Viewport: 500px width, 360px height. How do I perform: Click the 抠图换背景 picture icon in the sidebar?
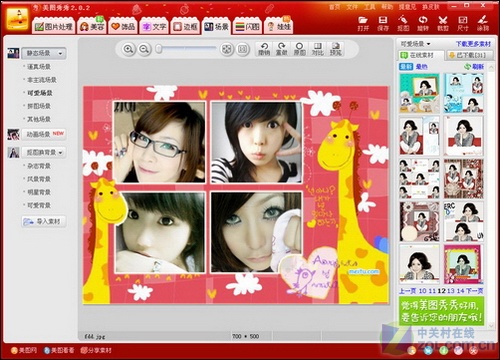click(13, 153)
